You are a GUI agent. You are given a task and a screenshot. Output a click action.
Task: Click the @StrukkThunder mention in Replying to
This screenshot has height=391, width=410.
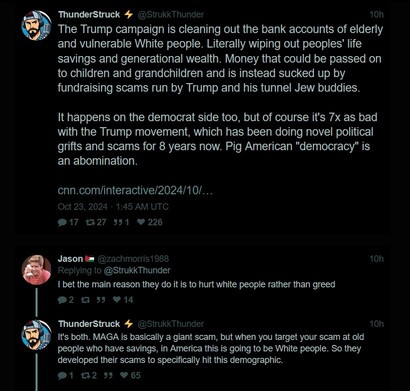click(x=137, y=270)
